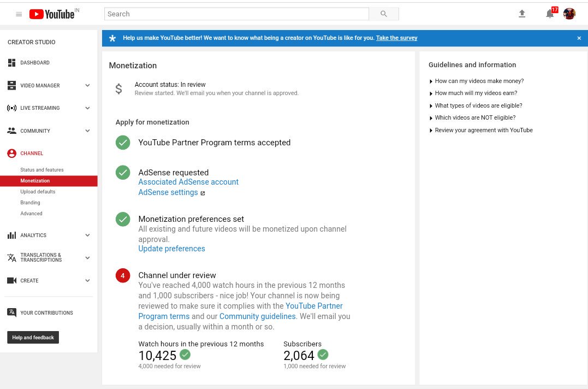
Task: Click 'Account status: In review' text
Action: tap(170, 85)
